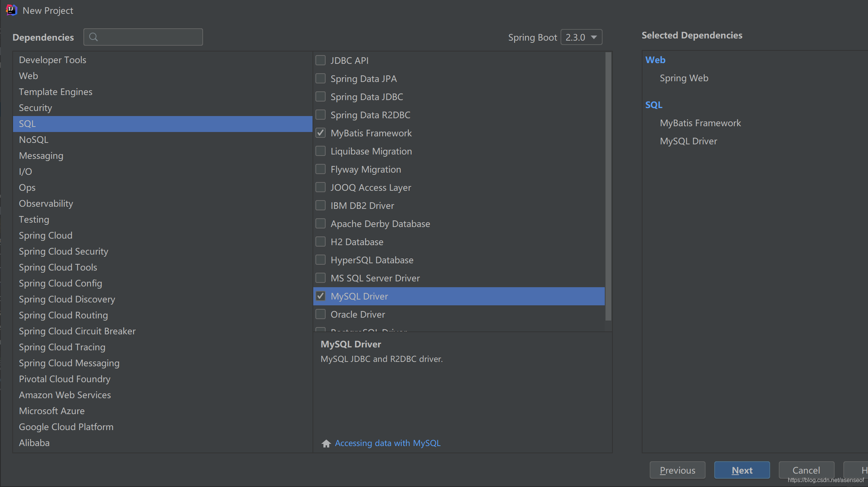Toggle the Spring Data JPA checkbox

point(320,78)
